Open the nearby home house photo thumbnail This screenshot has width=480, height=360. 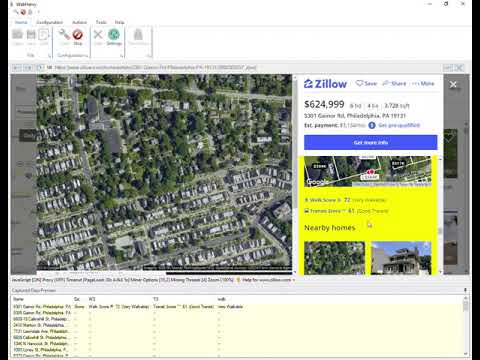pyautogui.click(x=401, y=258)
